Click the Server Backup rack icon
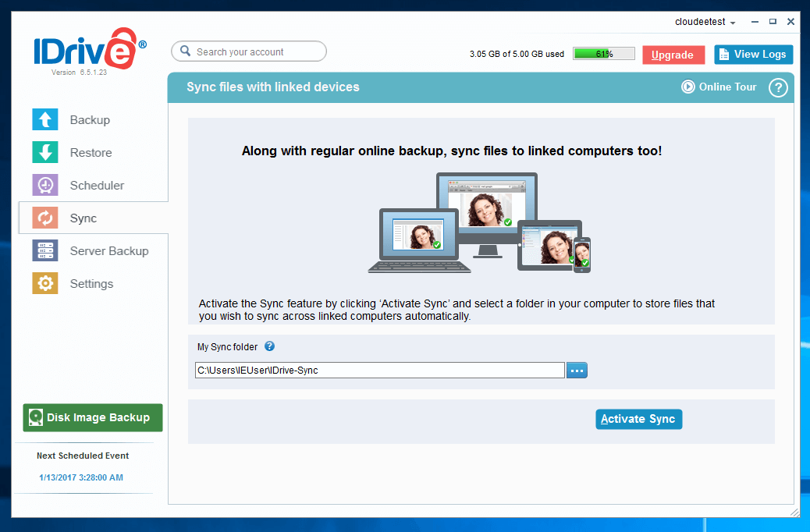Image resolution: width=810 pixels, height=532 pixels. [45, 251]
